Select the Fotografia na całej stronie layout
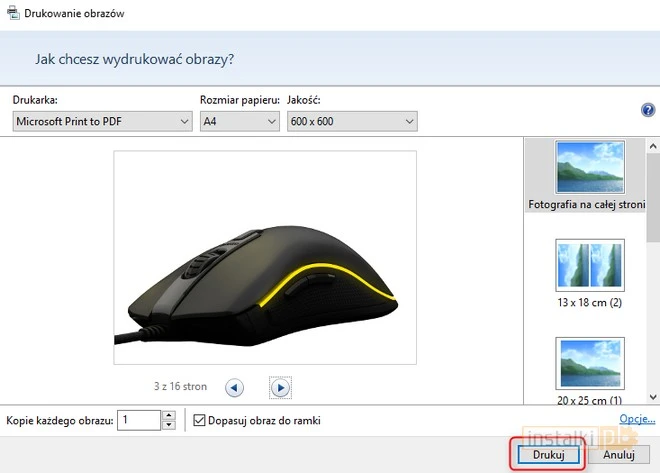 click(x=589, y=175)
